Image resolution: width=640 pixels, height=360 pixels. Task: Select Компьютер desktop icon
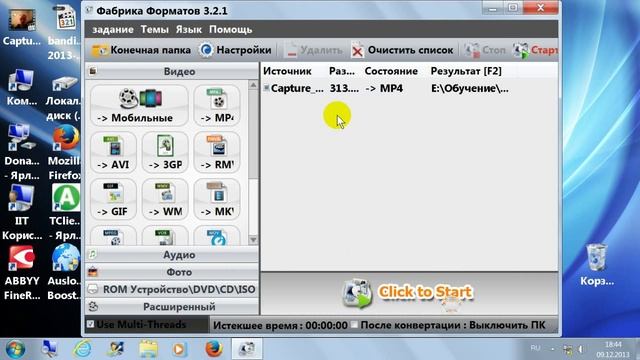click(x=21, y=87)
